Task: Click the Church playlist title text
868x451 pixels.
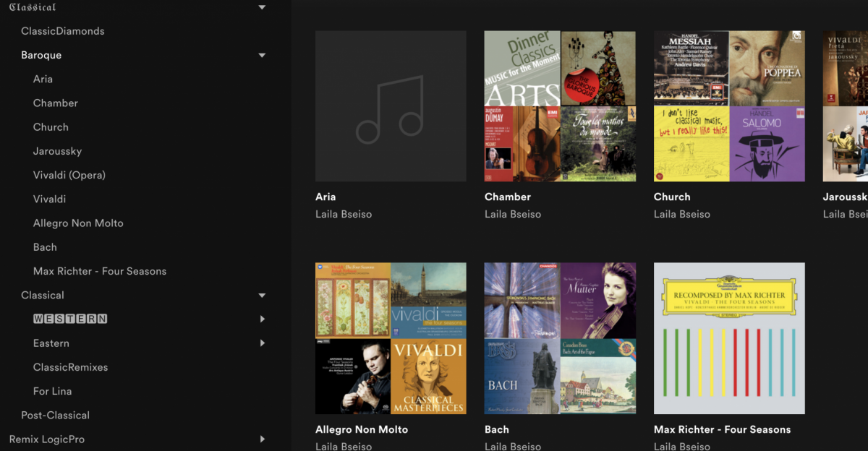Action: point(672,197)
